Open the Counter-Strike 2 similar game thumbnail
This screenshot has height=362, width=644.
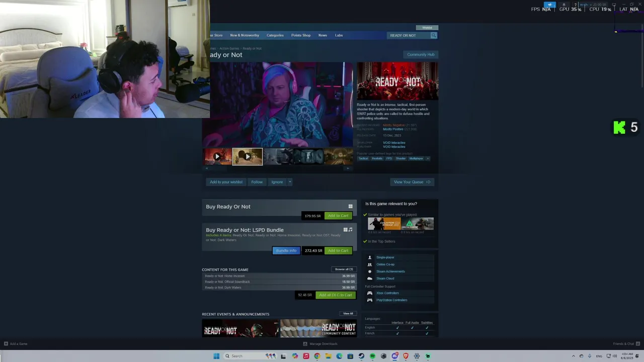[384, 224]
